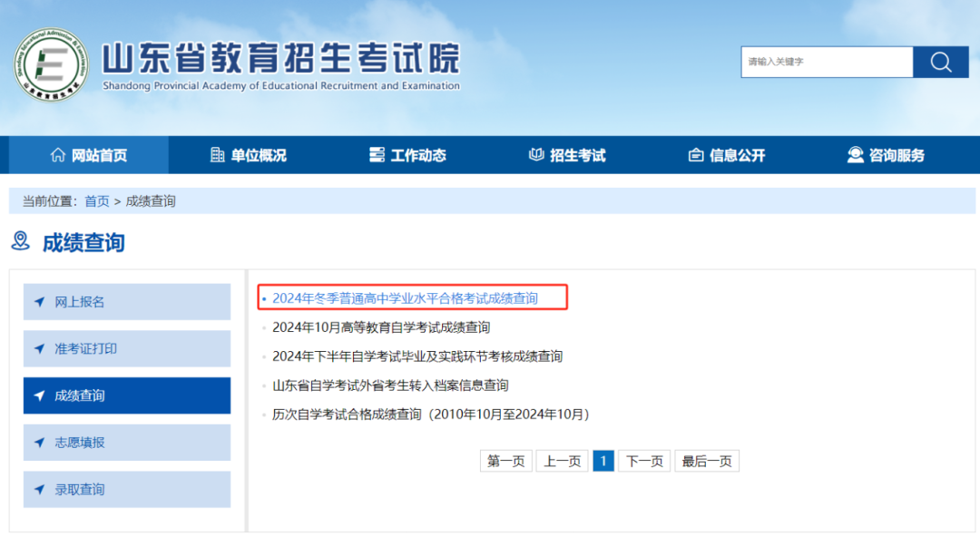This screenshot has width=980, height=536.
Task: Click the home icon beside 网站首页
Action: click(x=58, y=155)
